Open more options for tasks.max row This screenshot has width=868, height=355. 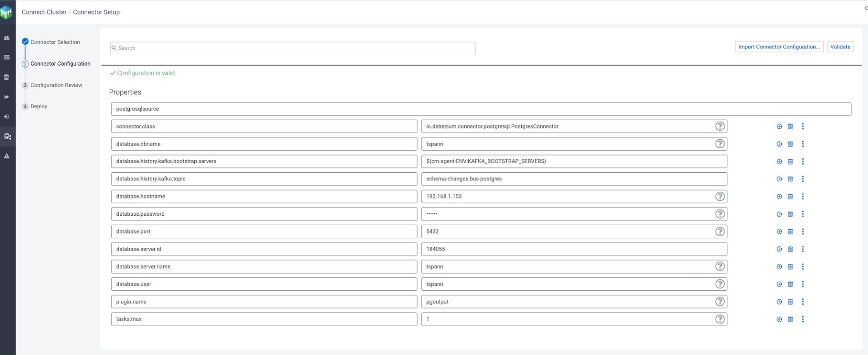[x=803, y=319]
